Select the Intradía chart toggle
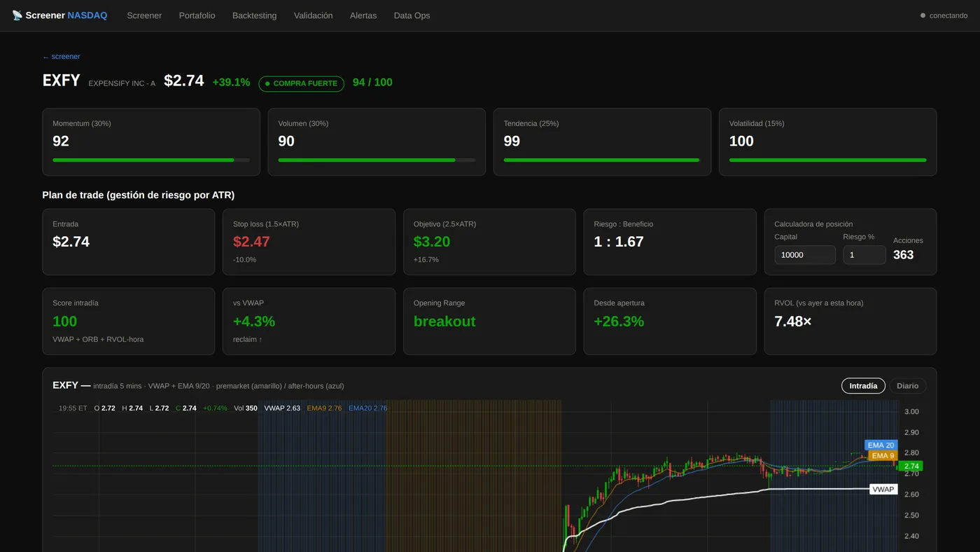The width and height of the screenshot is (980, 552). coord(863,386)
